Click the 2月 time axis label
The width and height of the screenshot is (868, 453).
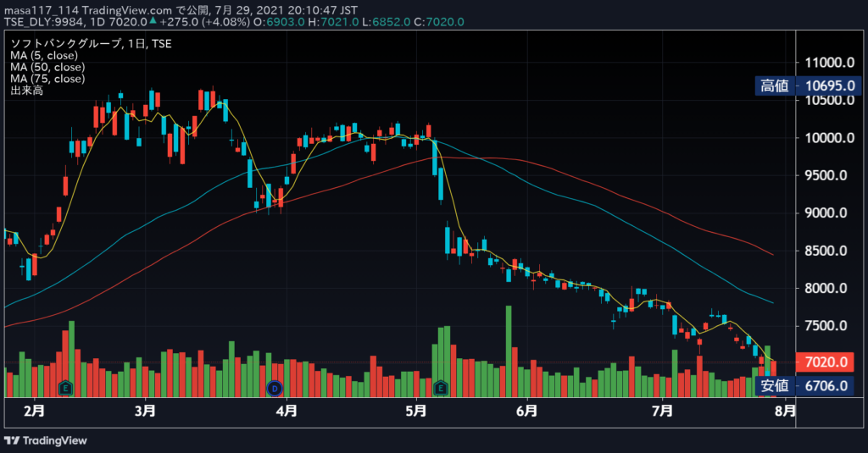[34, 411]
